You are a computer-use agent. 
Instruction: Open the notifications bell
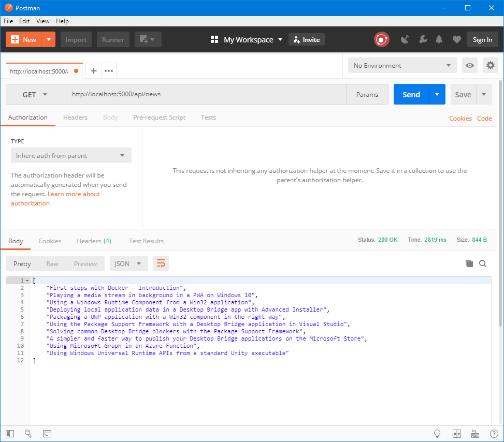[x=439, y=39]
